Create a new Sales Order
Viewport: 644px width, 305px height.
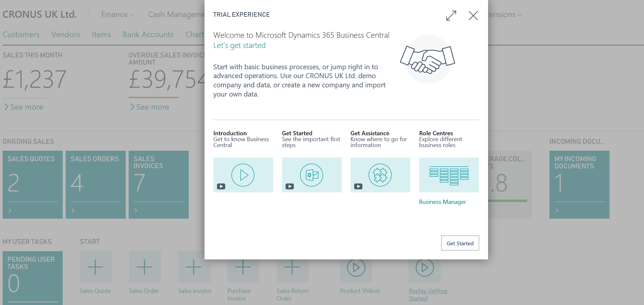pos(145,267)
